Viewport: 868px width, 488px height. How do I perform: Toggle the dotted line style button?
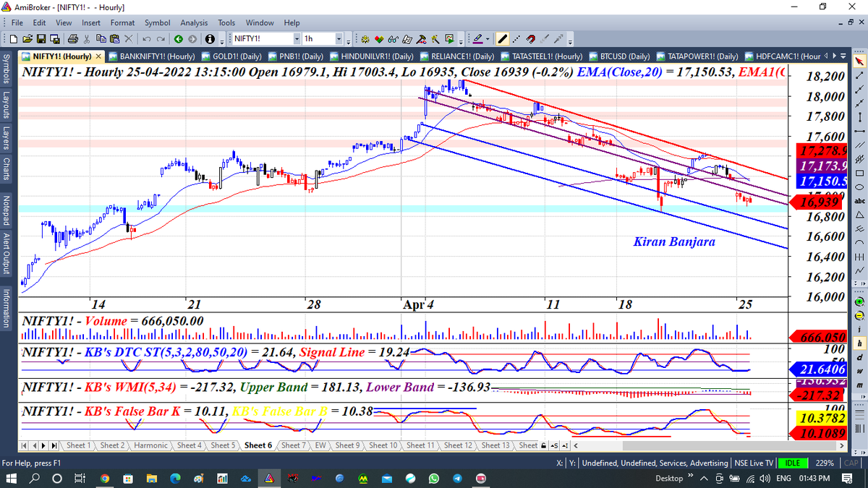click(516, 38)
